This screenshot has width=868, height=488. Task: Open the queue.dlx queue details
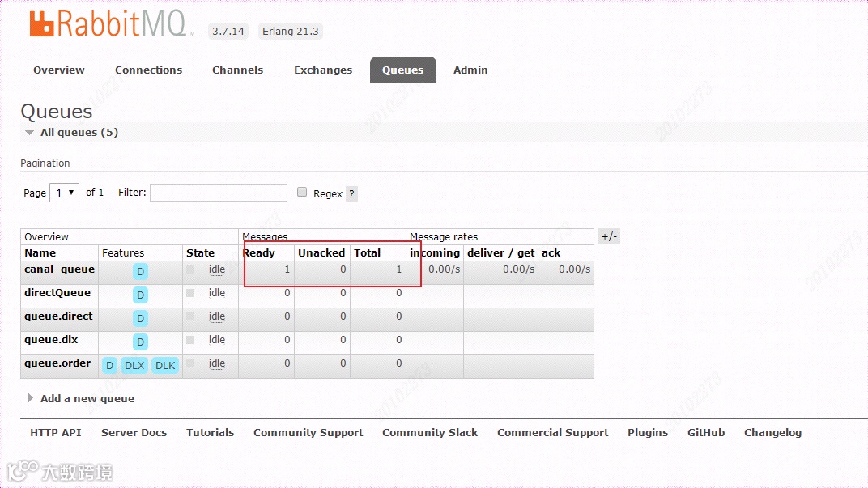51,340
